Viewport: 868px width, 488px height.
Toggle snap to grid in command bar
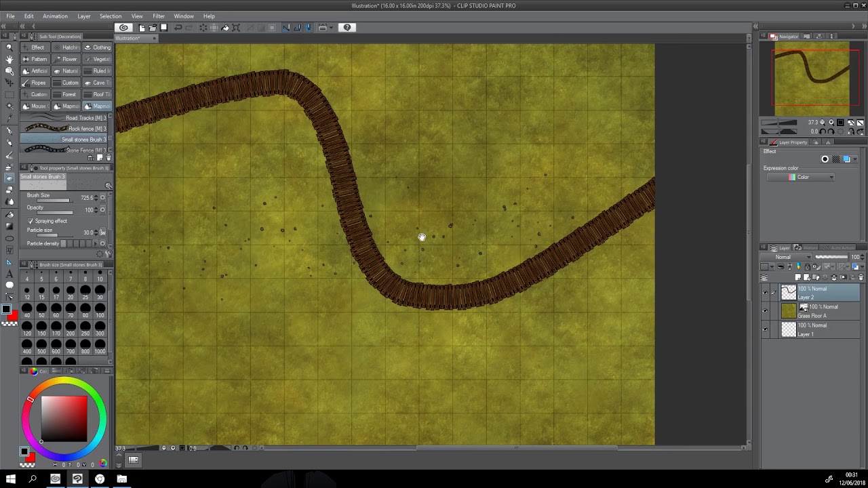tap(309, 28)
